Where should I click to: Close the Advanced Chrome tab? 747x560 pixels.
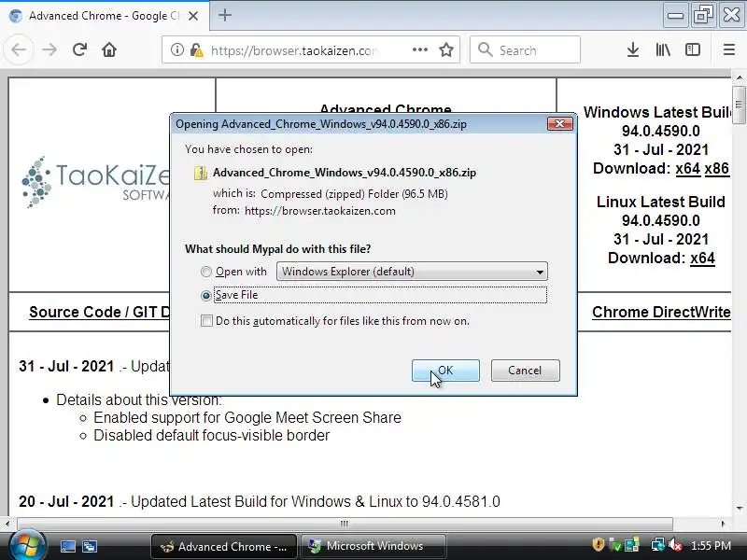[x=193, y=16]
